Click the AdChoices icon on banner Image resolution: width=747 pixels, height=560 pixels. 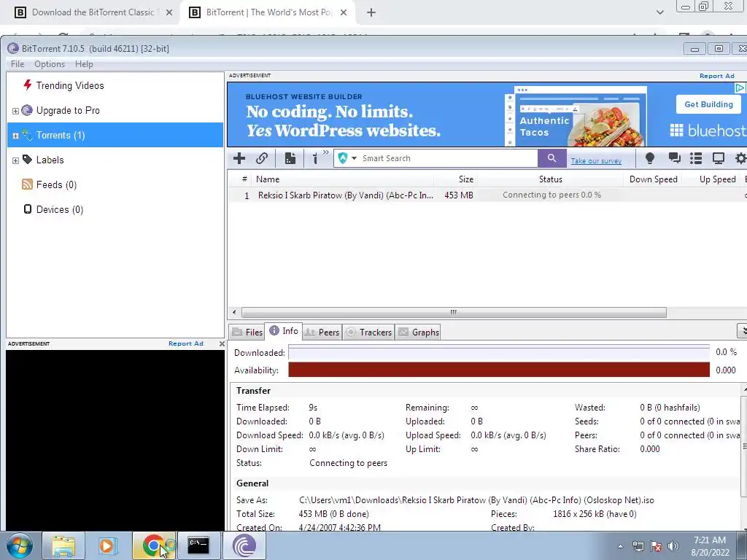coord(740,87)
